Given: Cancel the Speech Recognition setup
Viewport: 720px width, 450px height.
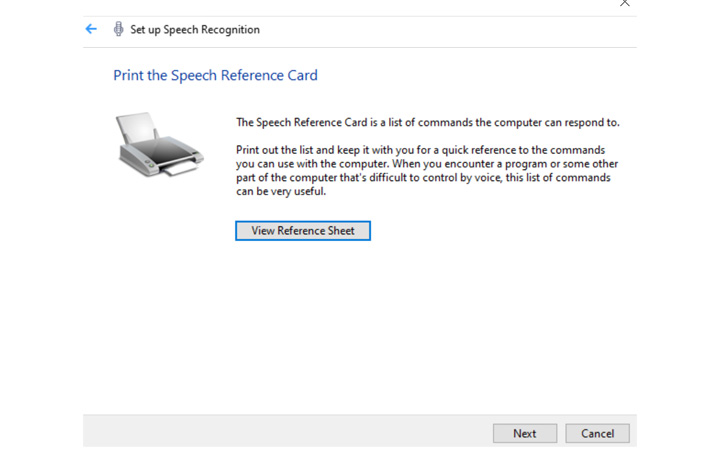Looking at the screenshot, I should point(597,433).
